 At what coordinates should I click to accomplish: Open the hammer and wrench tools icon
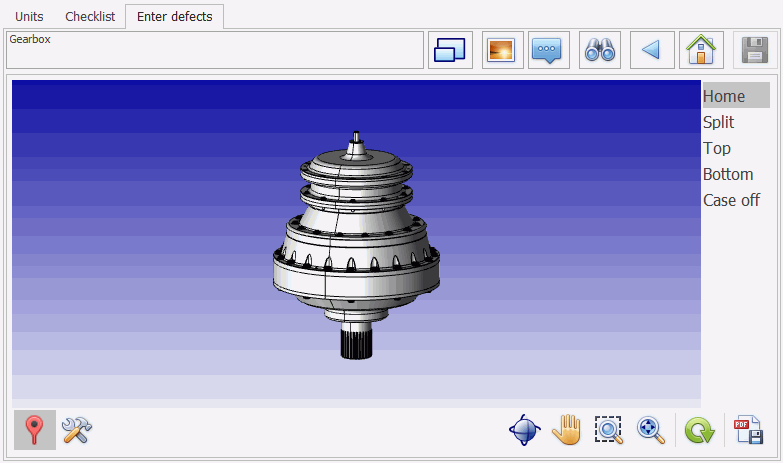(76, 430)
